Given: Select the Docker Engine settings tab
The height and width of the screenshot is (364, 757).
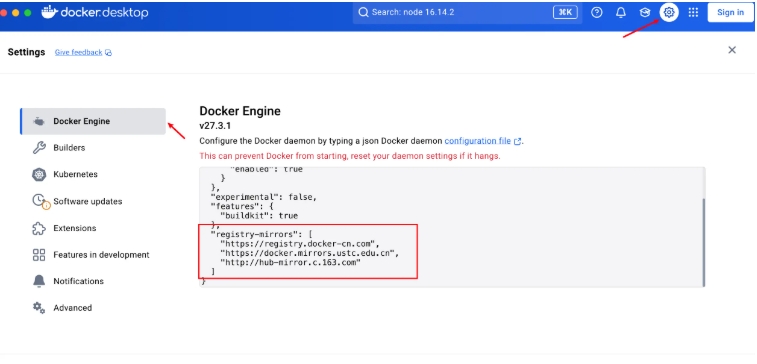Looking at the screenshot, I should [93, 121].
